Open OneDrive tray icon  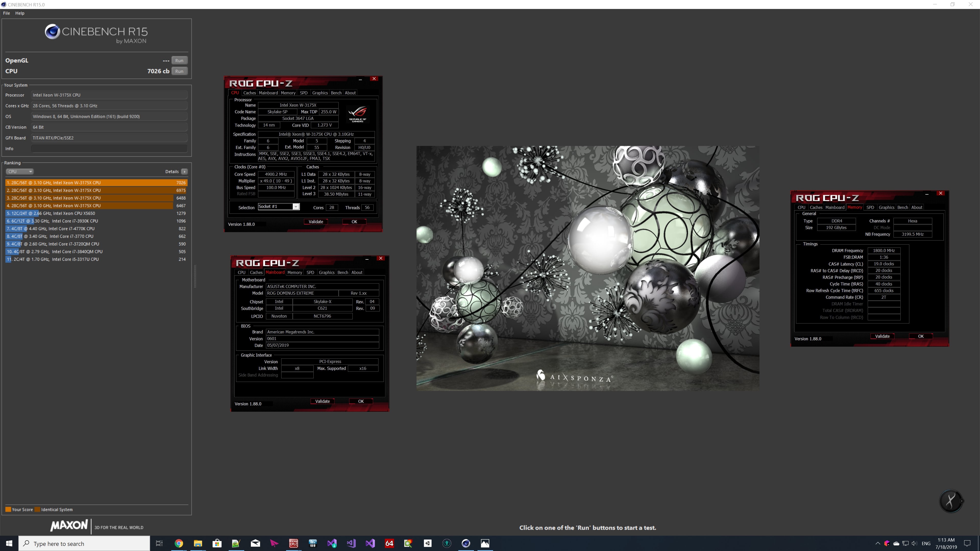click(896, 543)
